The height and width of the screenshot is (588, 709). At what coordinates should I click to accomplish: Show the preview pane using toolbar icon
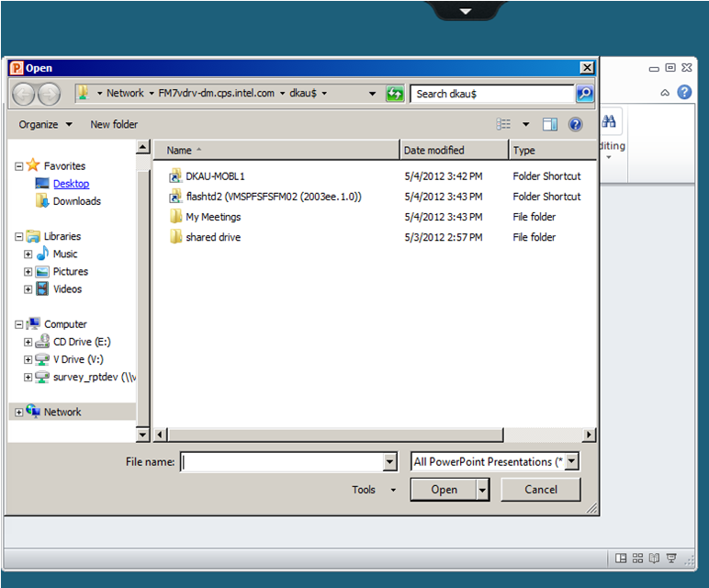pos(550,124)
